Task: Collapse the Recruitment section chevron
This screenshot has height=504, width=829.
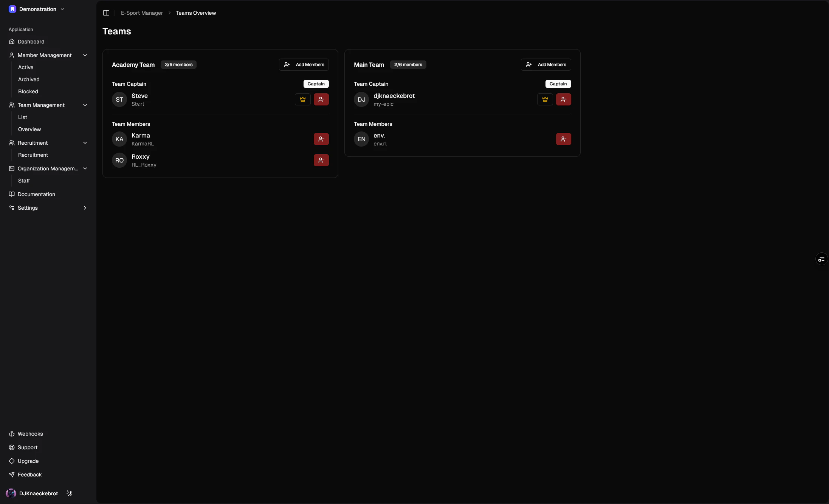Action: (x=85, y=143)
